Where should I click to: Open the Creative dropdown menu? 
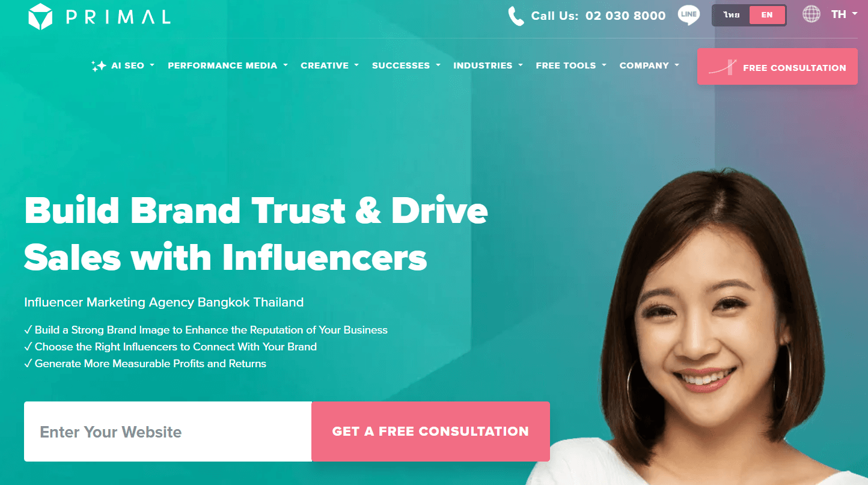click(x=329, y=66)
